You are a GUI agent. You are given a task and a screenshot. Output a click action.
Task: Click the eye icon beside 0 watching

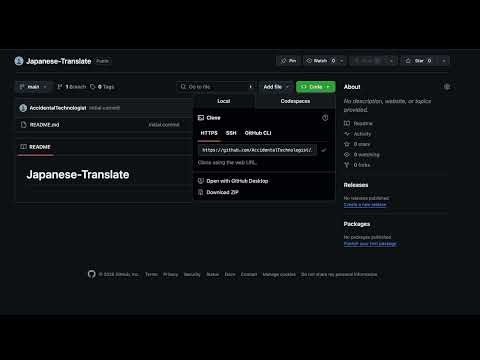point(347,154)
